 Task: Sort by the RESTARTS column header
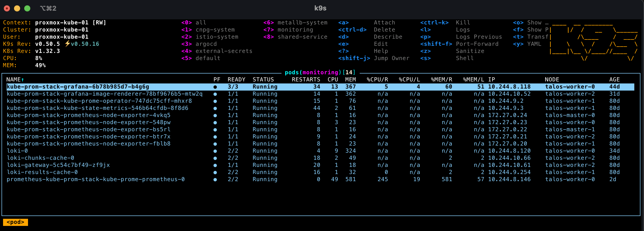(306, 80)
